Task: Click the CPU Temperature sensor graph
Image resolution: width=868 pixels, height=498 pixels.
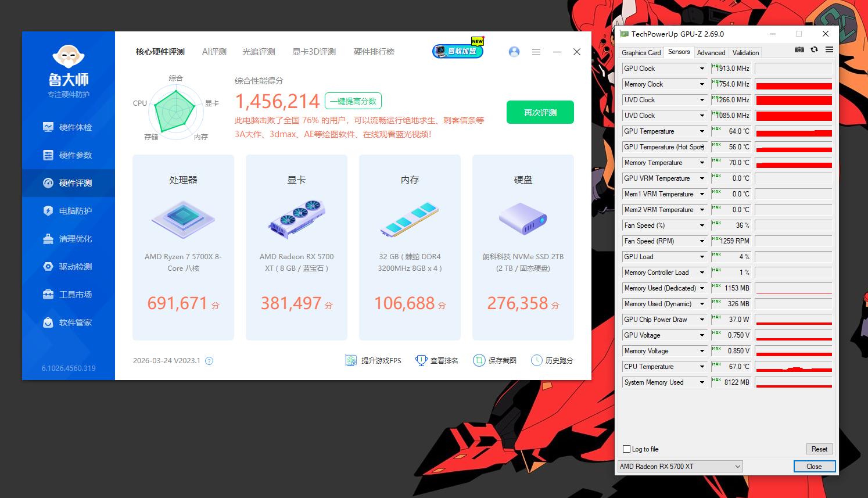Action: click(794, 367)
